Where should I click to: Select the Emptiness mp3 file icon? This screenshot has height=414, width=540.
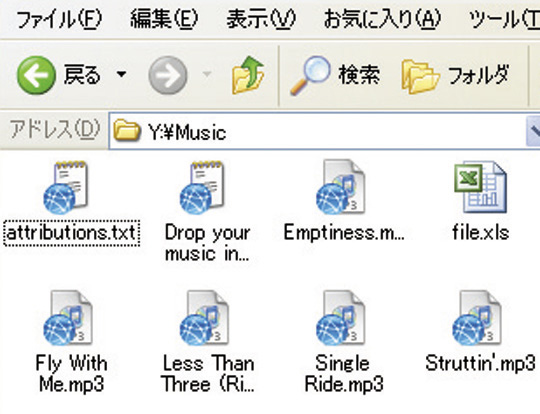click(x=340, y=187)
